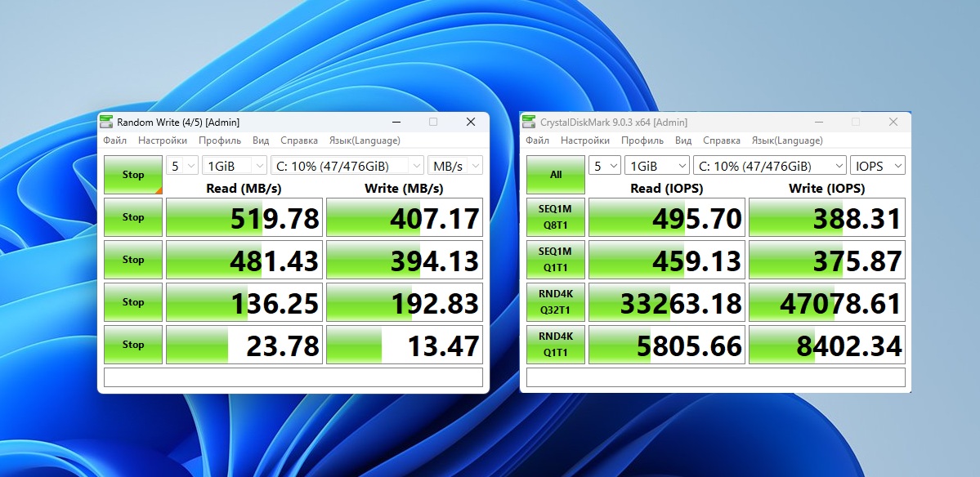The height and width of the screenshot is (477, 980).
Task: Click the 5805.66 read IOPS result
Action: click(x=667, y=345)
